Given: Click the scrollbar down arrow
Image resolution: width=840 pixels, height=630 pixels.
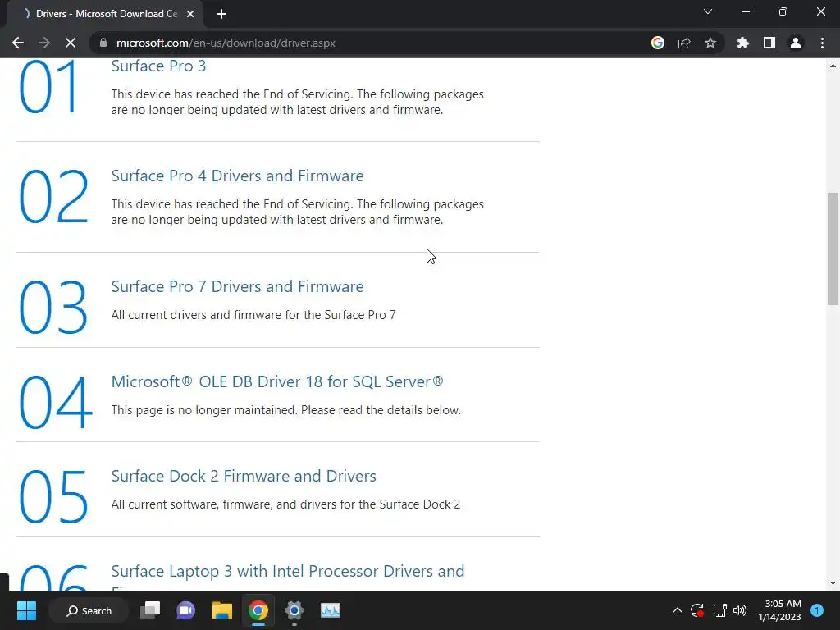Looking at the screenshot, I should (x=833, y=583).
